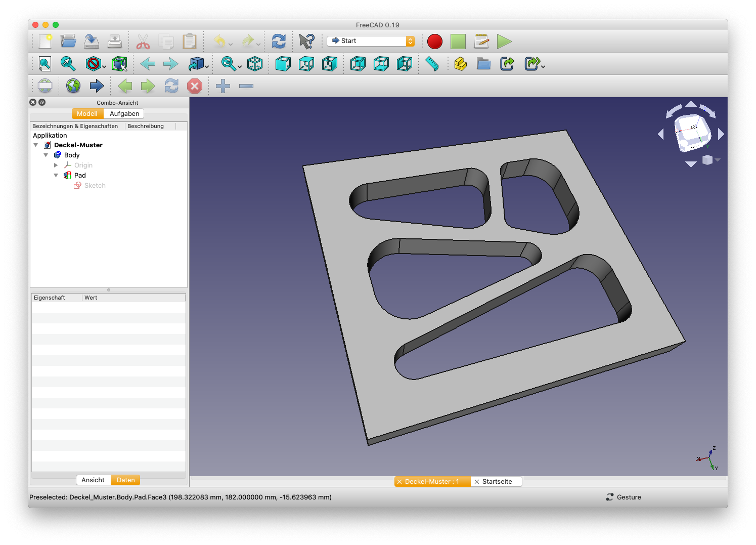Expand the Origin tree node
The height and width of the screenshot is (545, 756).
point(56,165)
